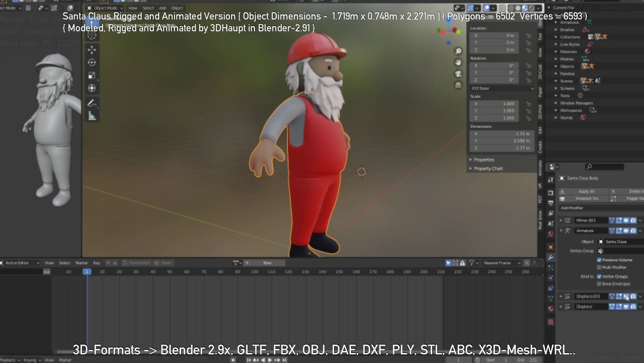Screen dimensions: 644x363
Task: Toggle Armature modifier viewport display icon
Action: click(x=626, y=230)
